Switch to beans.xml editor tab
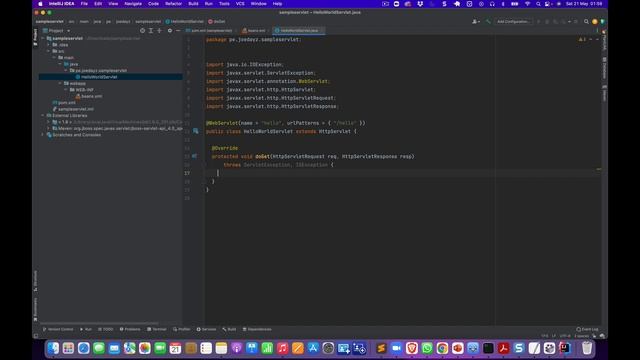Viewport: 640px width, 360px height. [256, 31]
